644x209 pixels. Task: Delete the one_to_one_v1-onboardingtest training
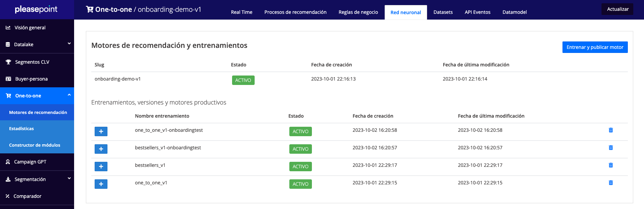[x=611, y=130]
